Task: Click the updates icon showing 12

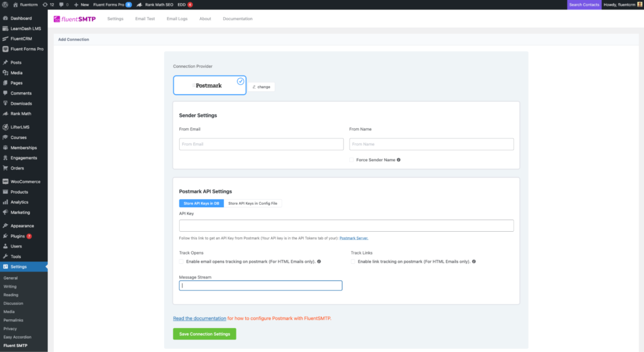Action: coord(45,4)
